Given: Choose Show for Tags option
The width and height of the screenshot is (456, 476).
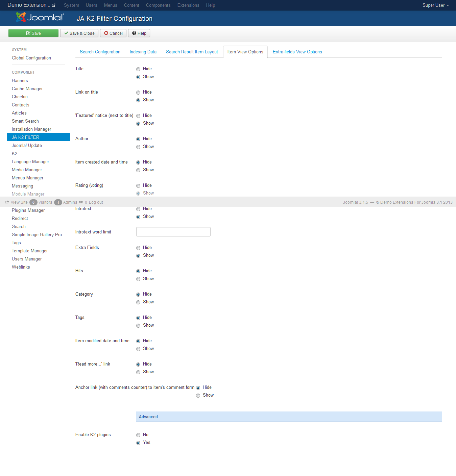Looking at the screenshot, I should click(x=138, y=326).
